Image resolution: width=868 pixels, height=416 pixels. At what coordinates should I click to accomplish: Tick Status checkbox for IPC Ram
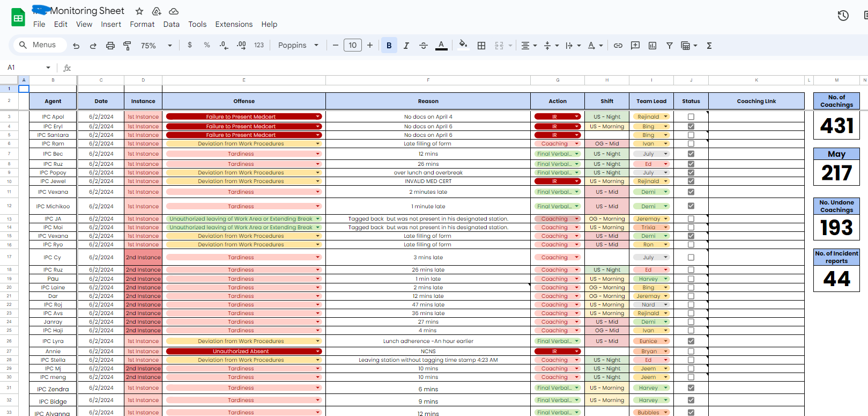click(691, 144)
